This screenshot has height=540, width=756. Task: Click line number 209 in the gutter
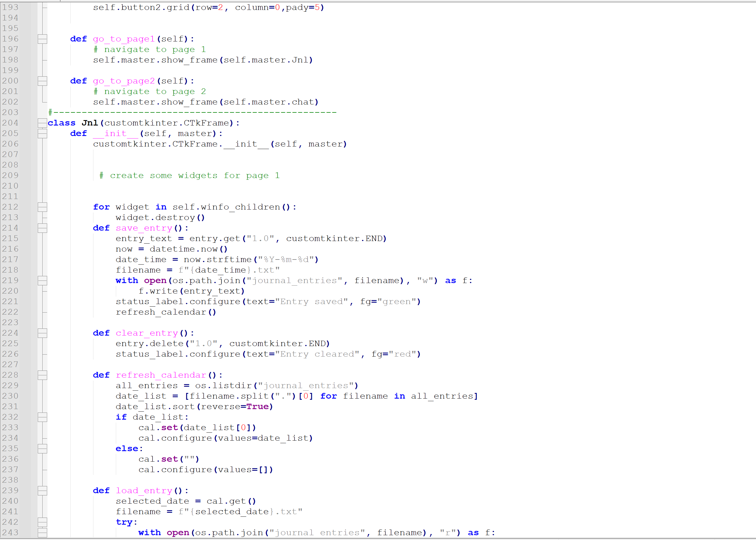click(10, 175)
